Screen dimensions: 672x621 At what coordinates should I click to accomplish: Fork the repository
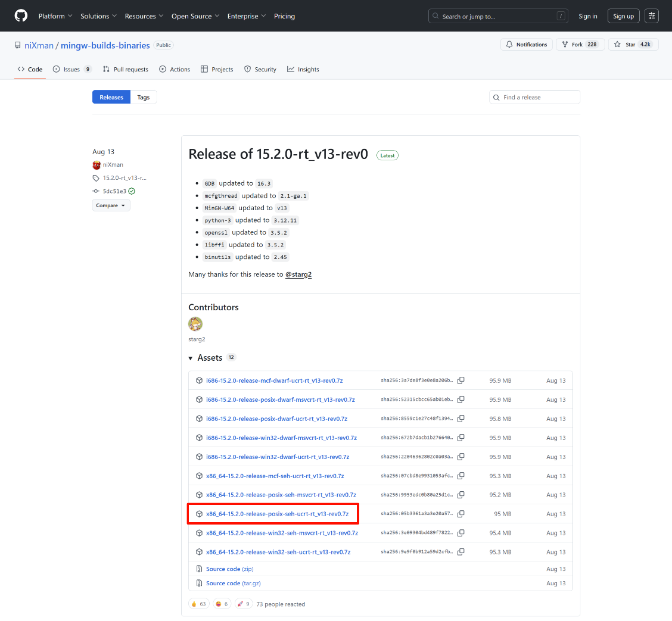580,45
